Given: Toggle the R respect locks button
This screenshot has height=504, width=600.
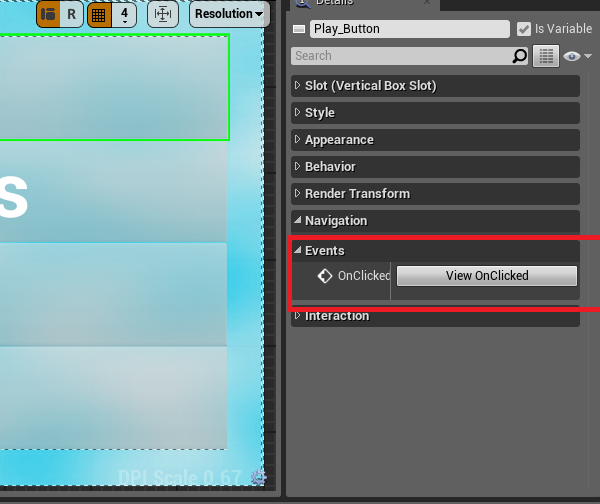Looking at the screenshot, I should tap(72, 14).
